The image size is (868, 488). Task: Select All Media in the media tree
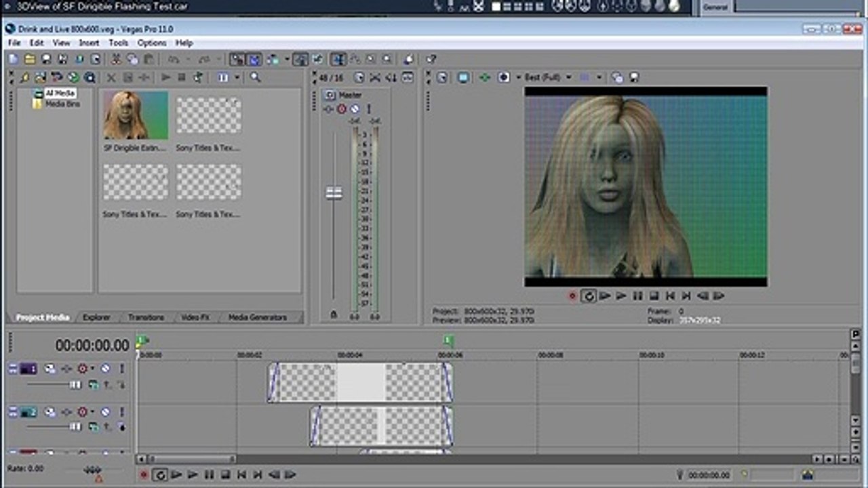tap(60, 93)
